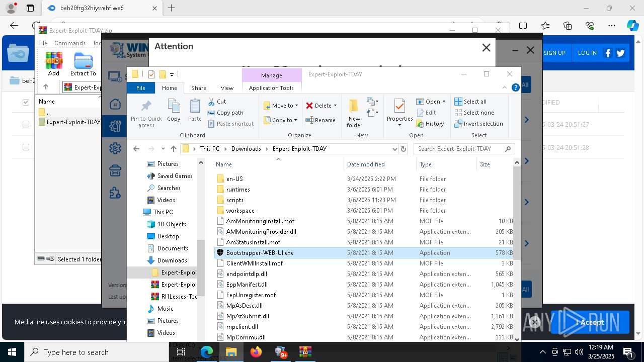Collapse the ribbon with the chevron
The image size is (644, 362).
(505, 87)
